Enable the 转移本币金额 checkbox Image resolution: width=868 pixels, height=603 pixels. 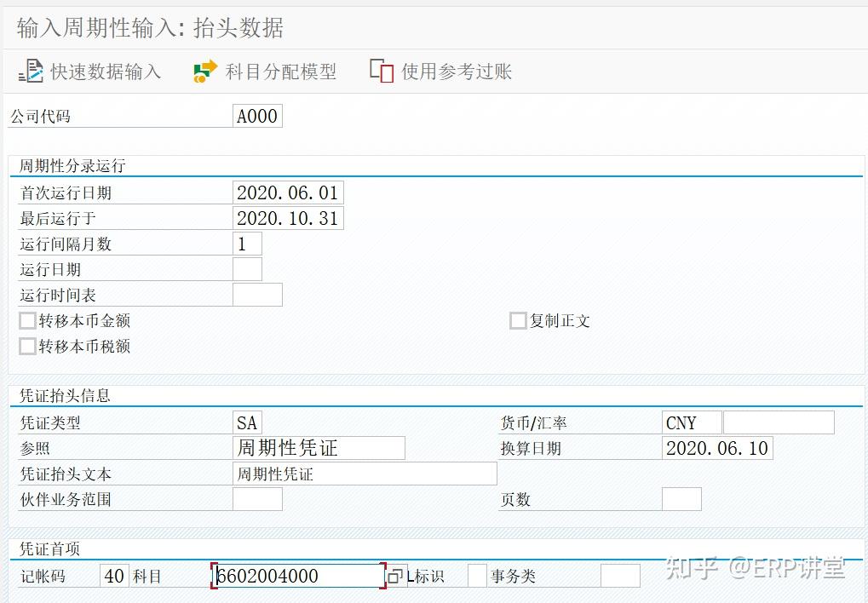click(x=26, y=320)
